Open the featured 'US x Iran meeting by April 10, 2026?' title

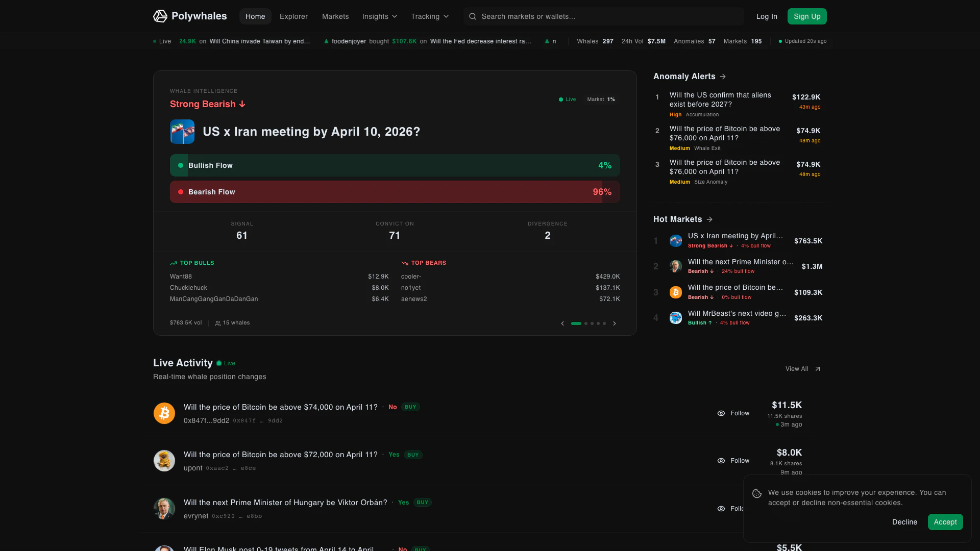pyautogui.click(x=311, y=132)
